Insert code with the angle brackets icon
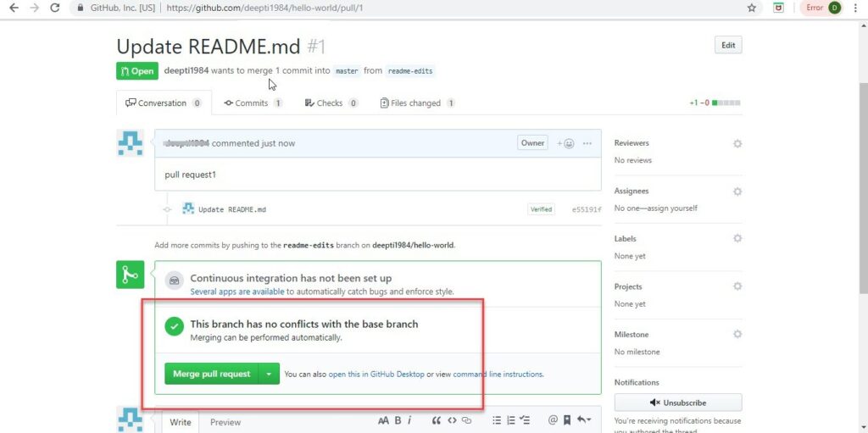Image resolution: width=868 pixels, height=433 pixels. point(452,420)
